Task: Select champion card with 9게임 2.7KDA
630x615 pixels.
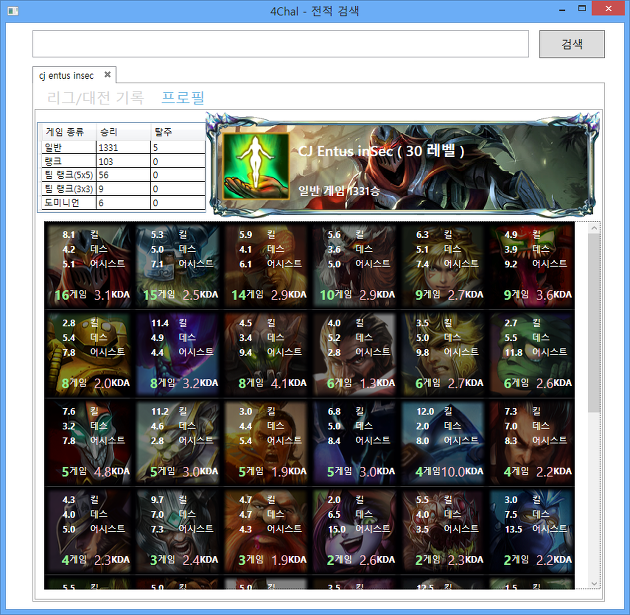Action: click(442, 266)
